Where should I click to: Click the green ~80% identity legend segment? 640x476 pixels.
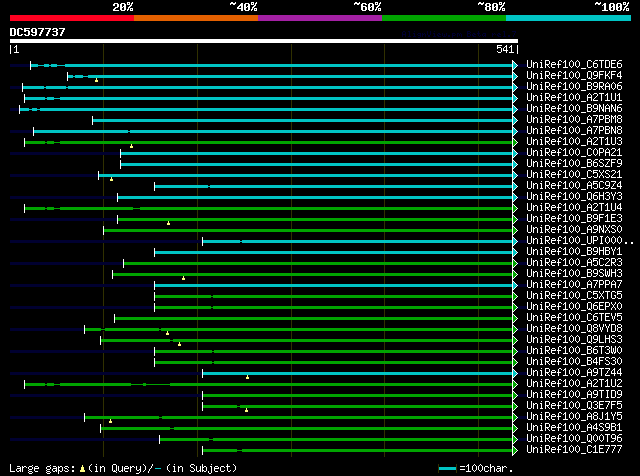coord(444,18)
